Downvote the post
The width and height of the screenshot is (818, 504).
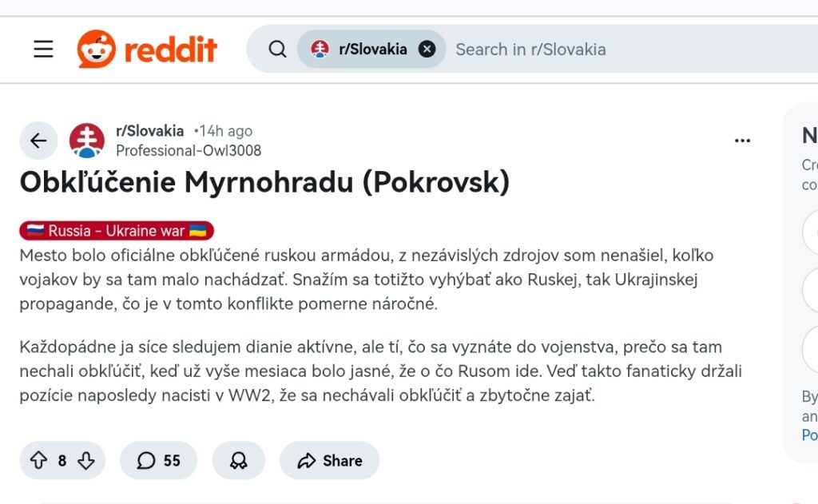click(86, 461)
